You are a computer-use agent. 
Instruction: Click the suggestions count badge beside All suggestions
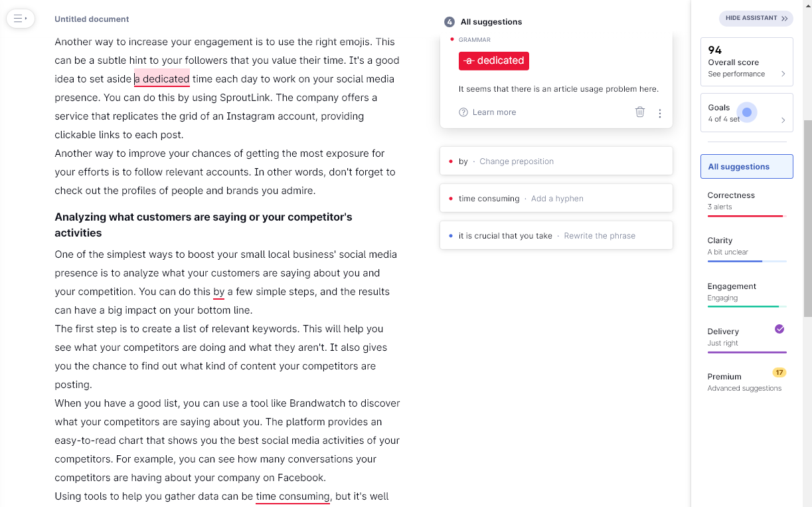click(449, 22)
